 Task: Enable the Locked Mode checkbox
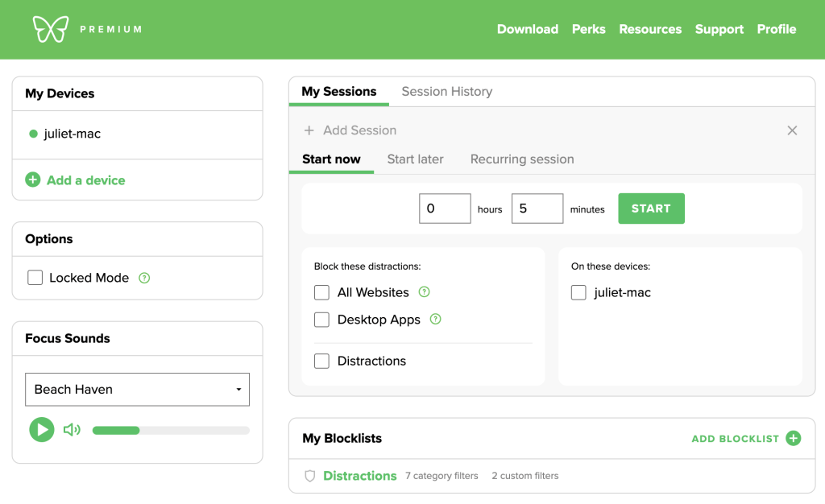click(35, 278)
